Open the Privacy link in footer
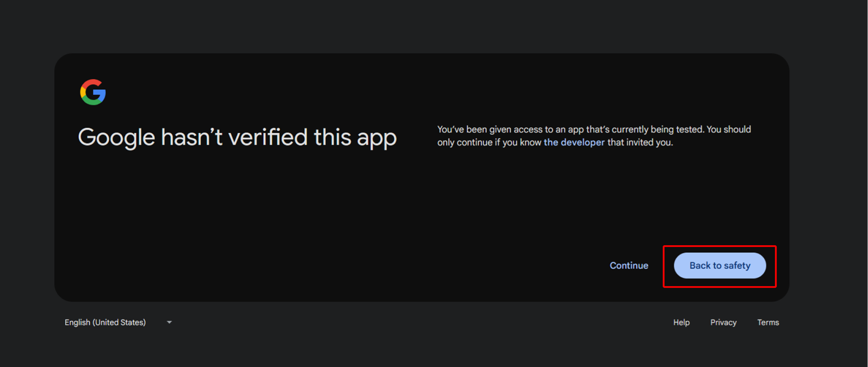The width and height of the screenshot is (868, 367). coord(723,322)
